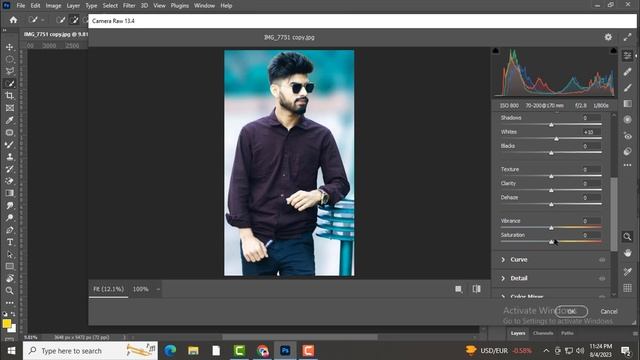Open Camera Raw more image settings
This screenshot has height=360, width=640.
pos(628,165)
